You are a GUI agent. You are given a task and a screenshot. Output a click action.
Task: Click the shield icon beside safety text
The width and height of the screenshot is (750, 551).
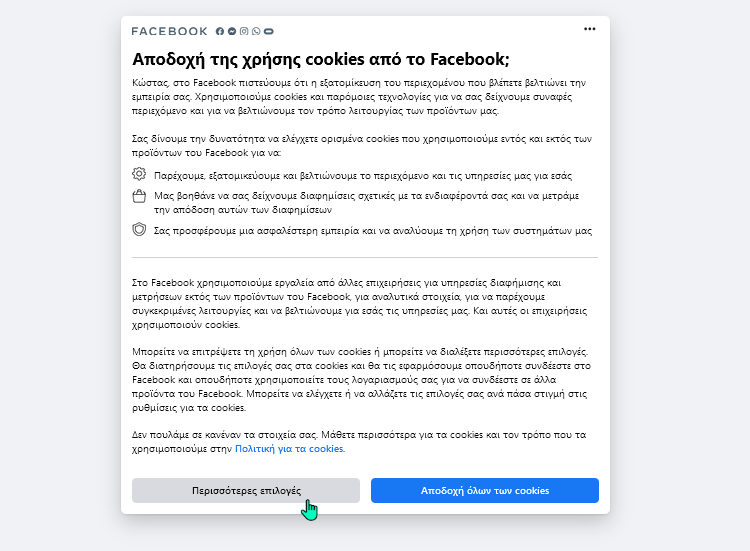(139, 229)
